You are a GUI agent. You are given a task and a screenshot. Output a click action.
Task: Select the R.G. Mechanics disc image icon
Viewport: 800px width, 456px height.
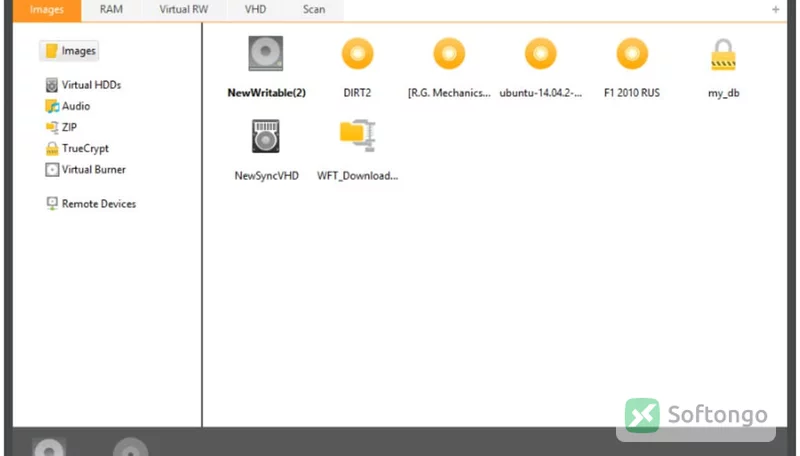tap(449, 54)
